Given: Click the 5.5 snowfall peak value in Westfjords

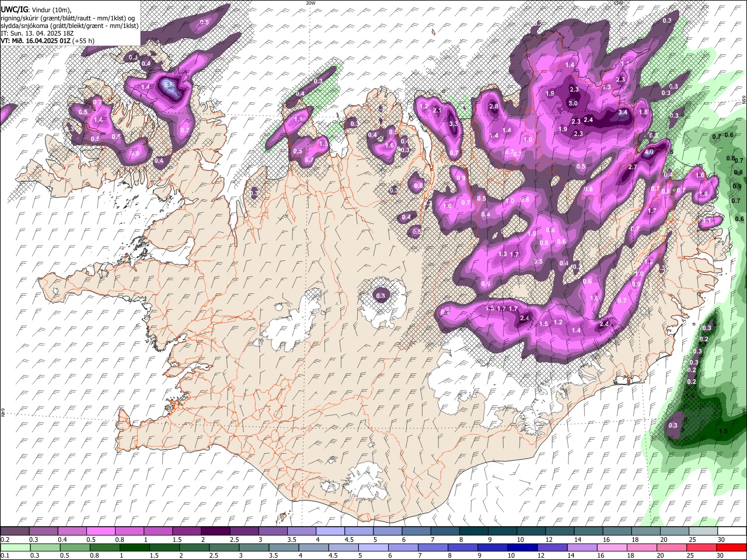Looking at the screenshot, I should click(x=169, y=85).
